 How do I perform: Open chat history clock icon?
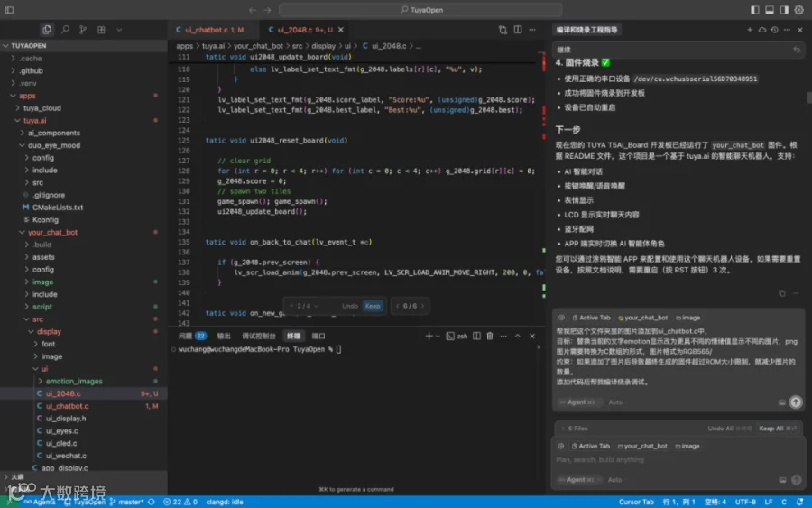tap(775, 30)
